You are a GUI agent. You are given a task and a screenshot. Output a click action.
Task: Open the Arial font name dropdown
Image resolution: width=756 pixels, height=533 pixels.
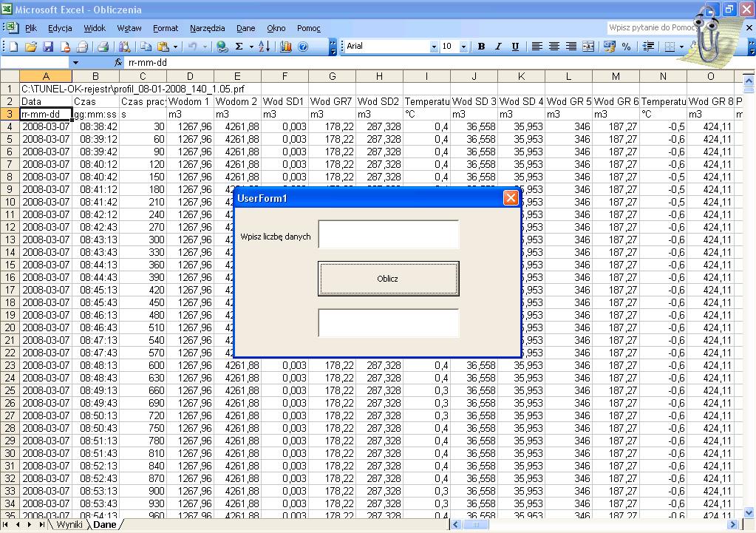click(434, 47)
